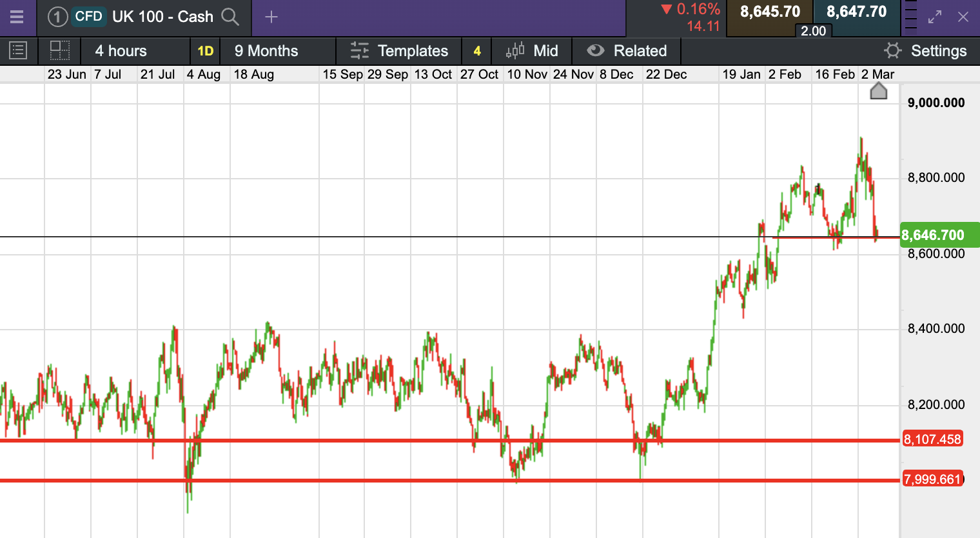Click the 2.00 spread value

pyautogui.click(x=813, y=31)
